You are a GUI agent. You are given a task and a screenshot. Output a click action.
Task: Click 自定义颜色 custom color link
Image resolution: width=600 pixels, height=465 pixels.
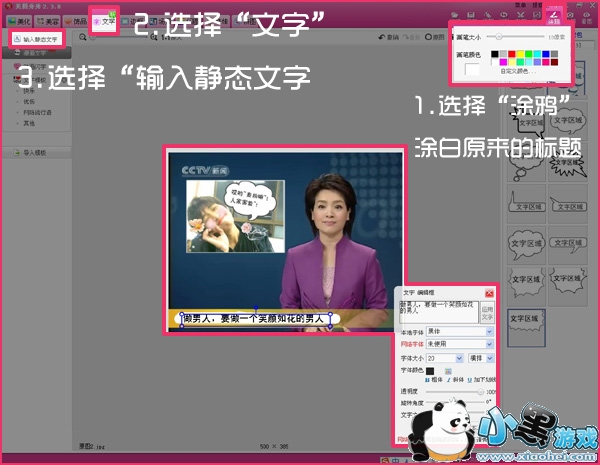pos(518,72)
